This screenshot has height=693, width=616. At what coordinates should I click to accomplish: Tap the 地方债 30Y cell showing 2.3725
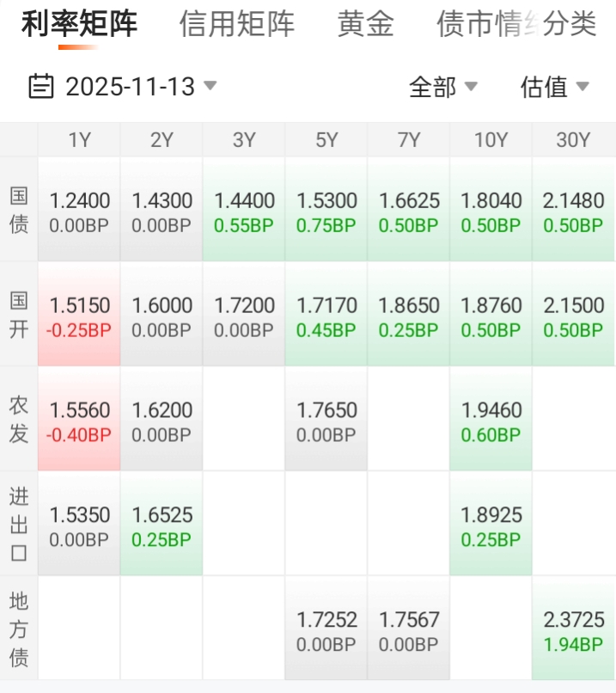tap(573, 630)
